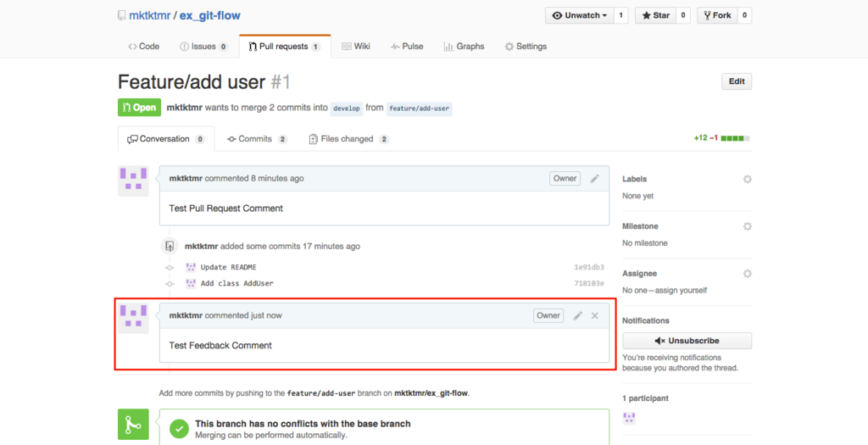Edit the Test Pull Request Comment with pencil
Viewport: 868px width, 445px height.
click(x=594, y=178)
